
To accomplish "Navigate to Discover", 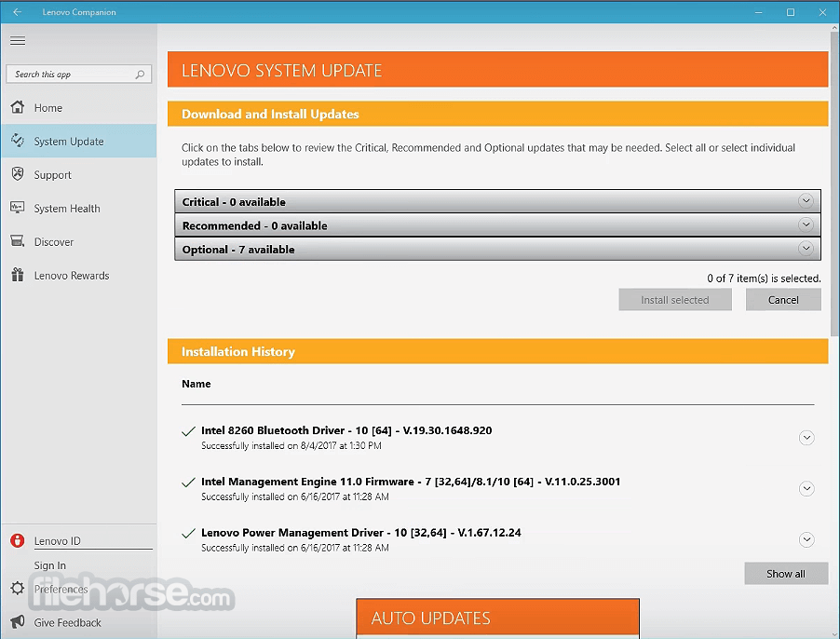I will (x=79, y=241).
